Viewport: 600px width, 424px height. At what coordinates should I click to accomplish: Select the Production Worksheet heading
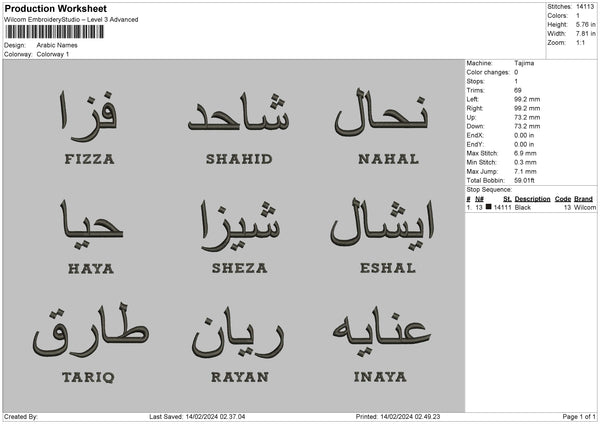click(x=55, y=8)
